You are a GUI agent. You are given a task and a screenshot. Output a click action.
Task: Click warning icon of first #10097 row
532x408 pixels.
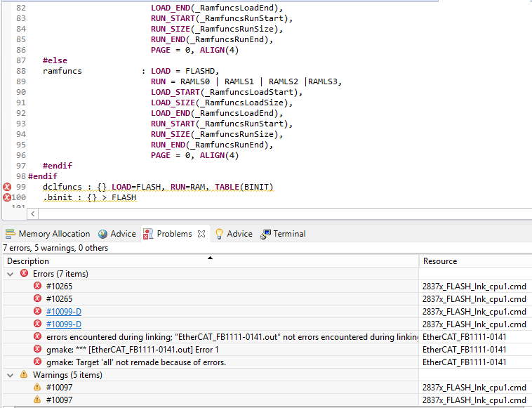click(37, 387)
